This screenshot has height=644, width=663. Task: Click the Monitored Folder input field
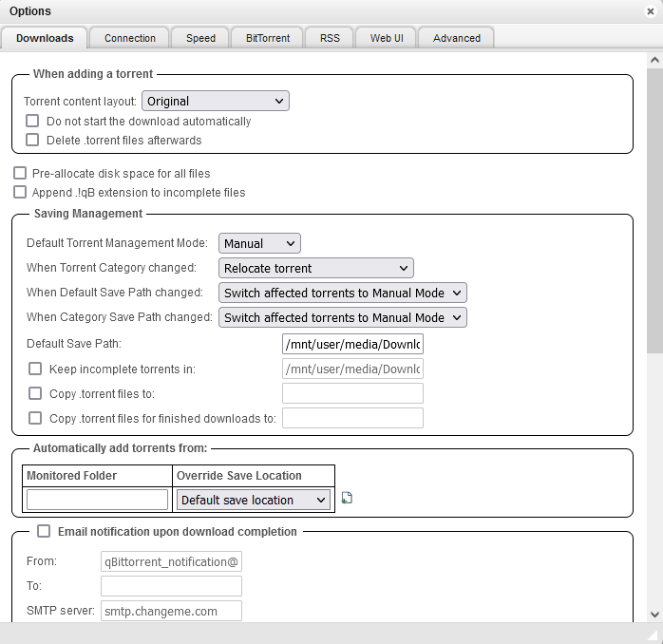(97, 500)
